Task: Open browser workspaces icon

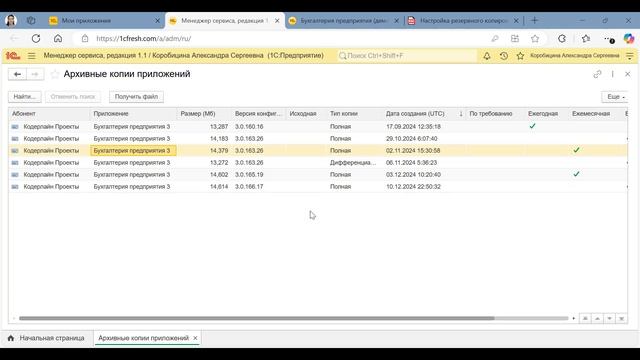Action: pyautogui.click(x=31, y=20)
